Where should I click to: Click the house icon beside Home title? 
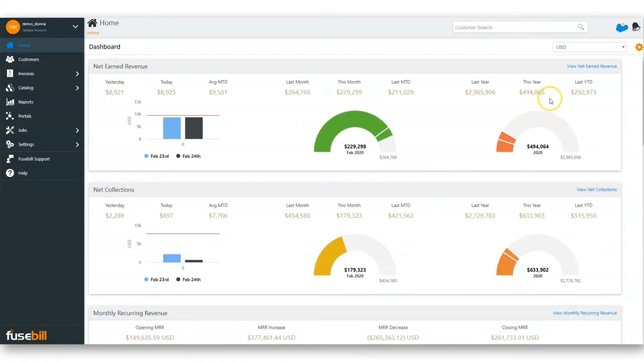[92, 23]
